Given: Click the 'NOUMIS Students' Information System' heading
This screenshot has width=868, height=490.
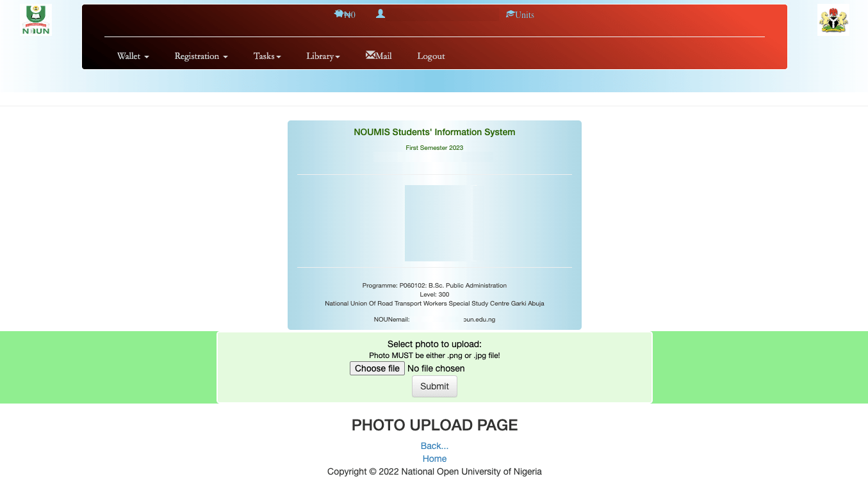Looking at the screenshot, I should pyautogui.click(x=434, y=132).
